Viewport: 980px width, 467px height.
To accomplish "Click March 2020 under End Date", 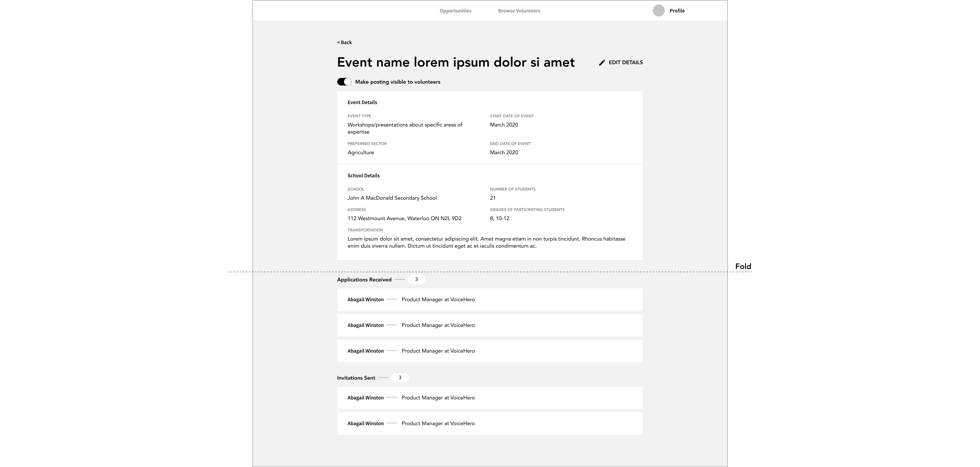I will pyautogui.click(x=504, y=153).
